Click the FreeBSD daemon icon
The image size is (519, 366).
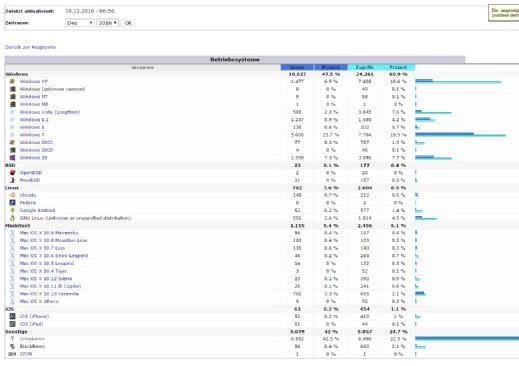[x=12, y=180]
